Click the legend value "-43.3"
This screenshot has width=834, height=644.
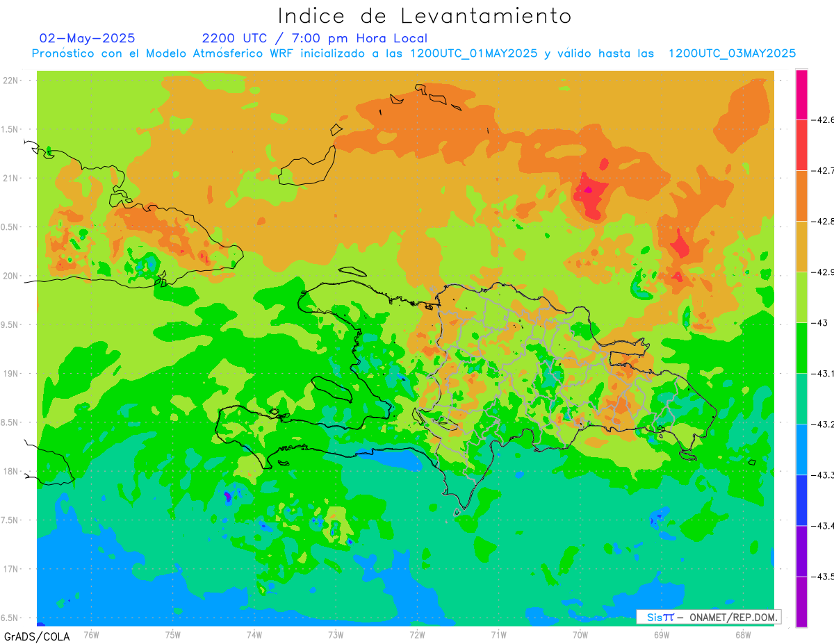823,474
